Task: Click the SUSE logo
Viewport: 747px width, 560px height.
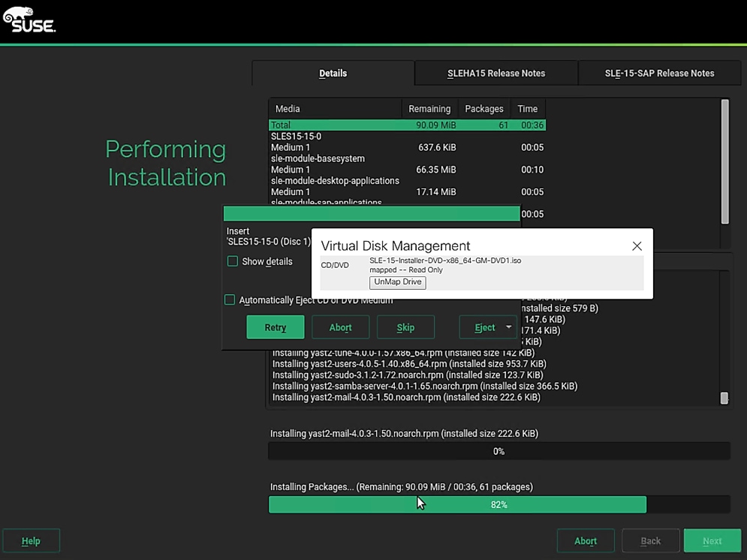Action: 29,20
